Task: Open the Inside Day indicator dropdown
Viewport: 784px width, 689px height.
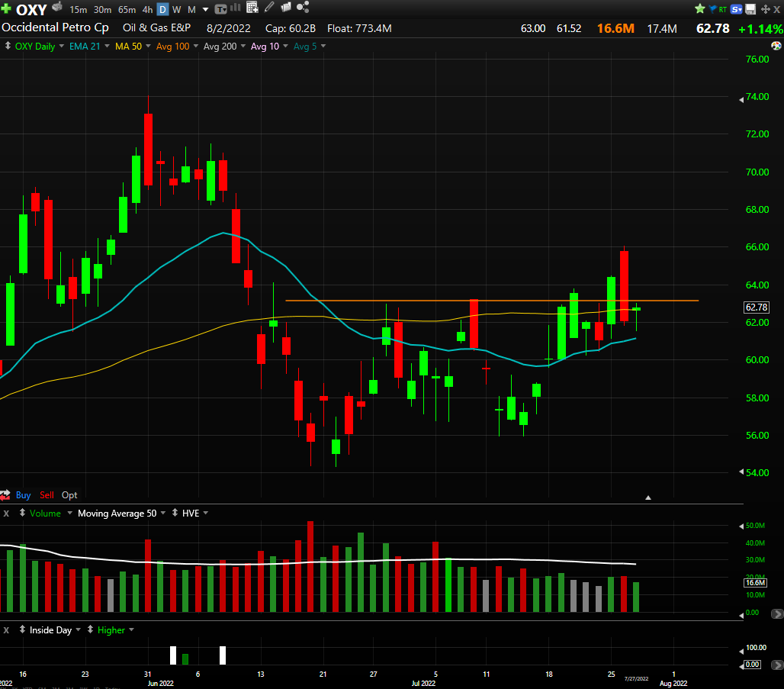Action: (78, 629)
